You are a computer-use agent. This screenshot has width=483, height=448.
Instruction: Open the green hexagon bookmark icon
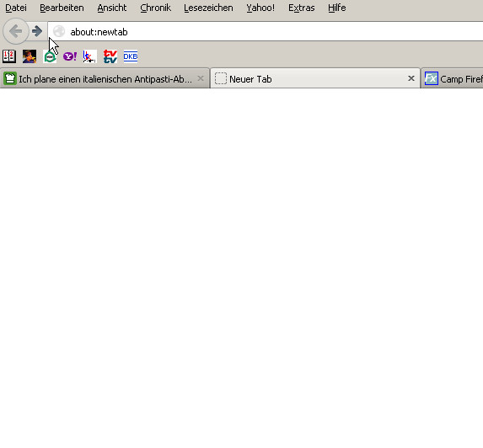click(x=50, y=57)
